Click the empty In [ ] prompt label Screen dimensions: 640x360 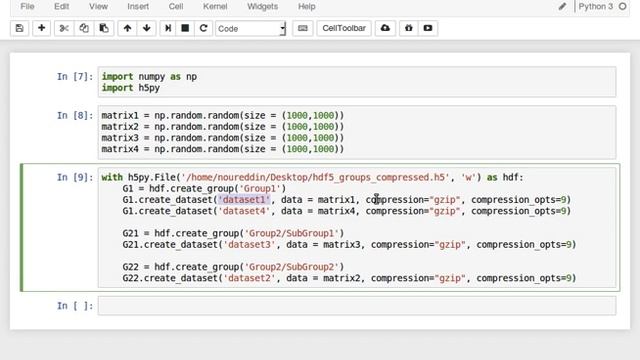75,306
